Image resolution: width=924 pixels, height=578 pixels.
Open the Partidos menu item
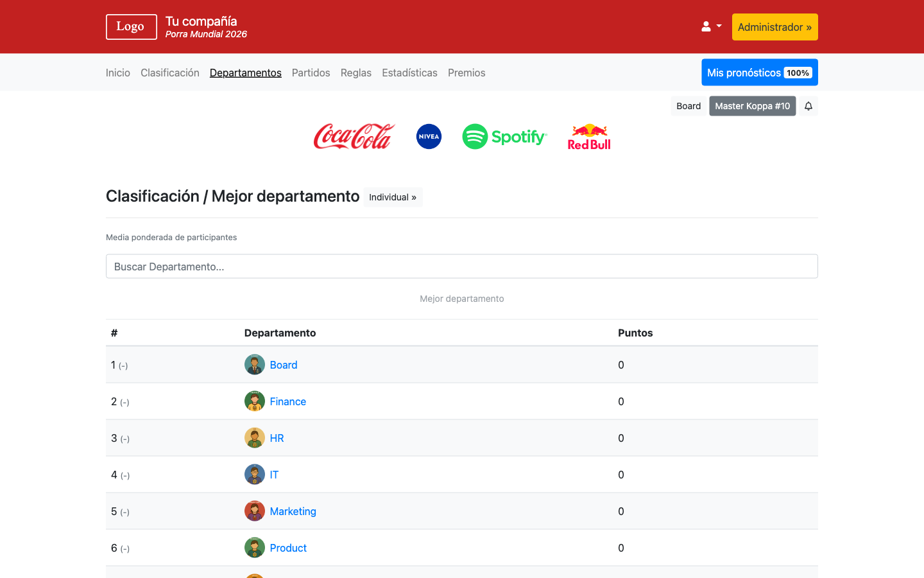[x=311, y=73]
